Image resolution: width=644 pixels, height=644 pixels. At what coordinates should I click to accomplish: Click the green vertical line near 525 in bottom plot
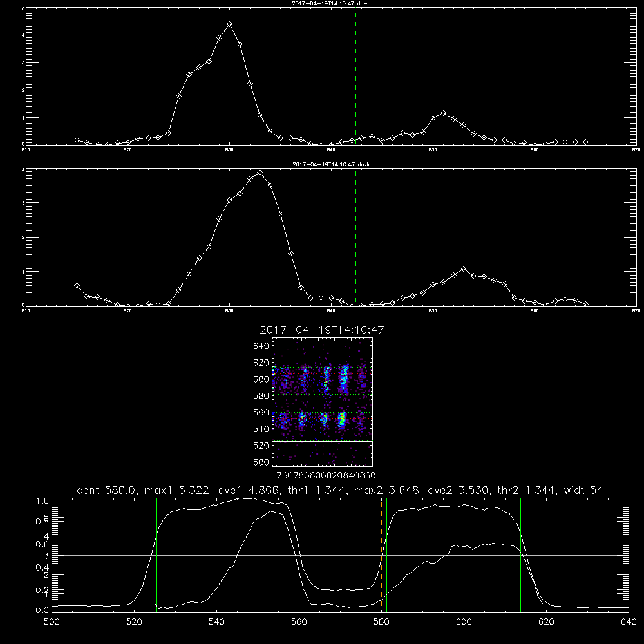pos(156,554)
